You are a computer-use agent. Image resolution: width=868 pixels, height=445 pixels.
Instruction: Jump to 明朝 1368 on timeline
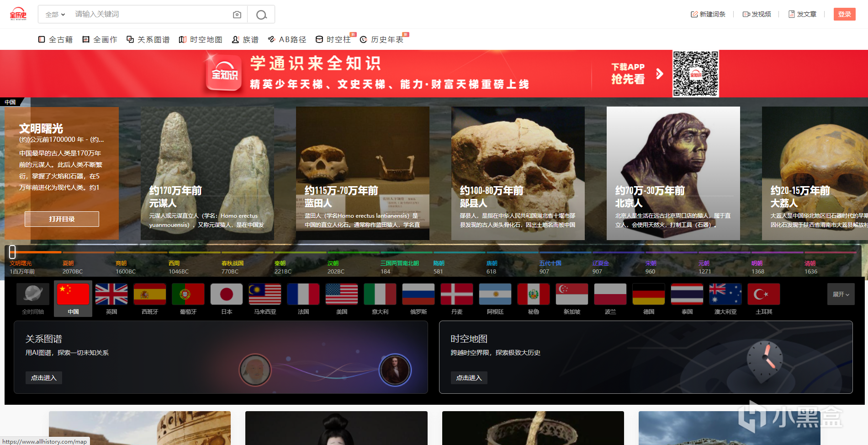tap(758, 267)
